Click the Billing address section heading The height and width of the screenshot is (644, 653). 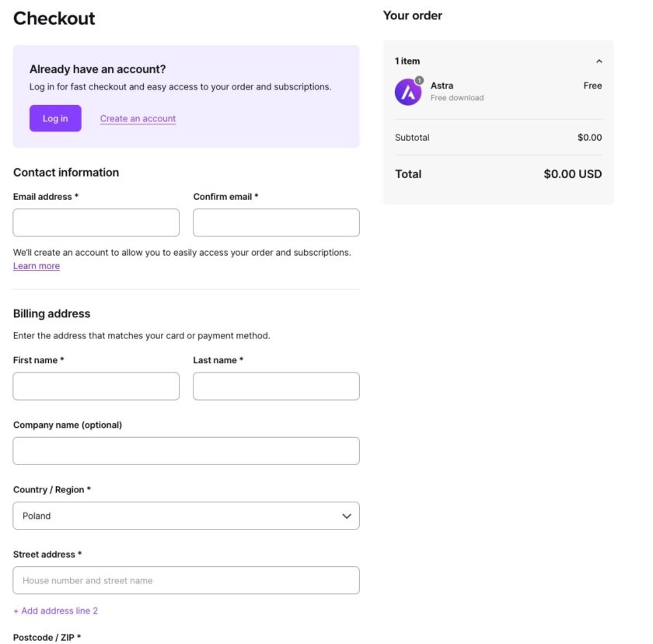click(x=51, y=313)
